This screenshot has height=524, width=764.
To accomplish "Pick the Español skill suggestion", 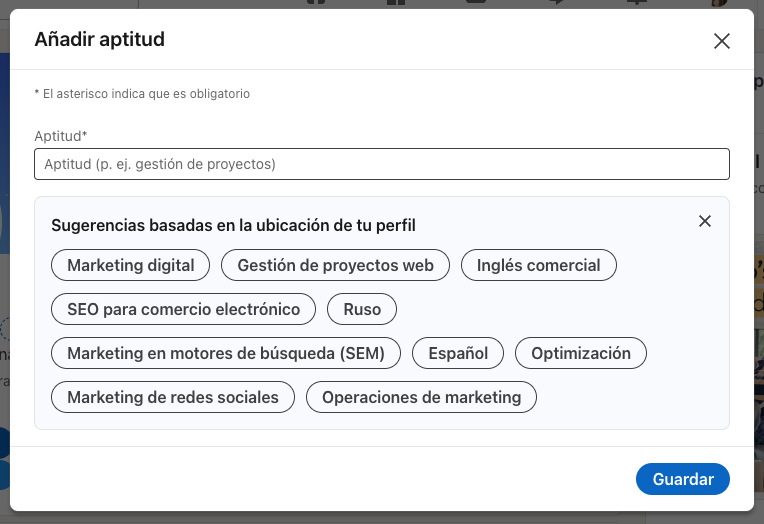I will [458, 353].
